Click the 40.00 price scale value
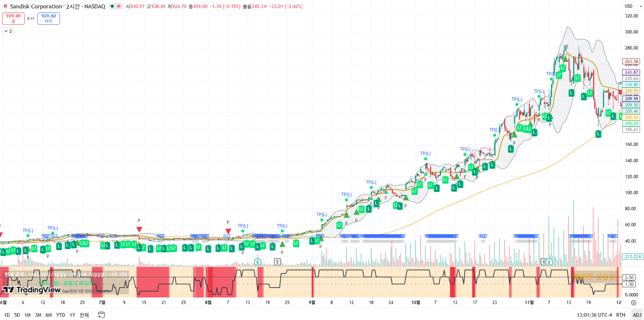The image size is (644, 320). coord(630,241)
